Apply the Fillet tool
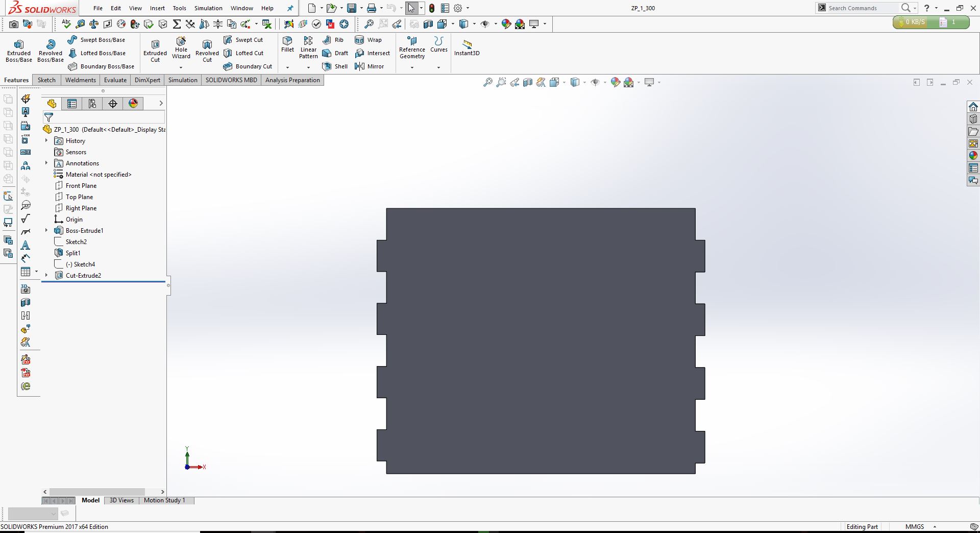 [x=287, y=44]
